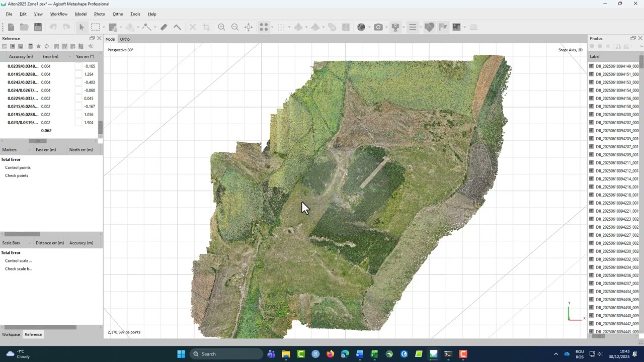
Task: Click the Yaw err column header
Action: tap(85, 56)
